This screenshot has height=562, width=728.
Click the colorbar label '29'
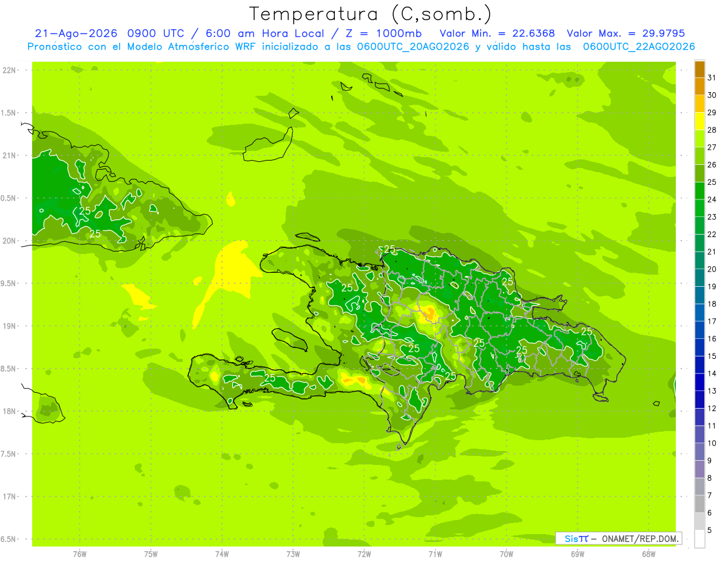tap(712, 112)
